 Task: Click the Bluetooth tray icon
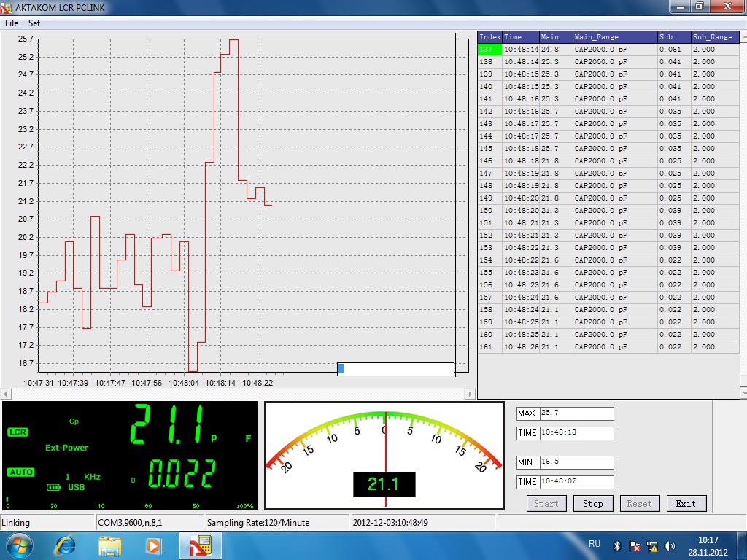click(616, 546)
